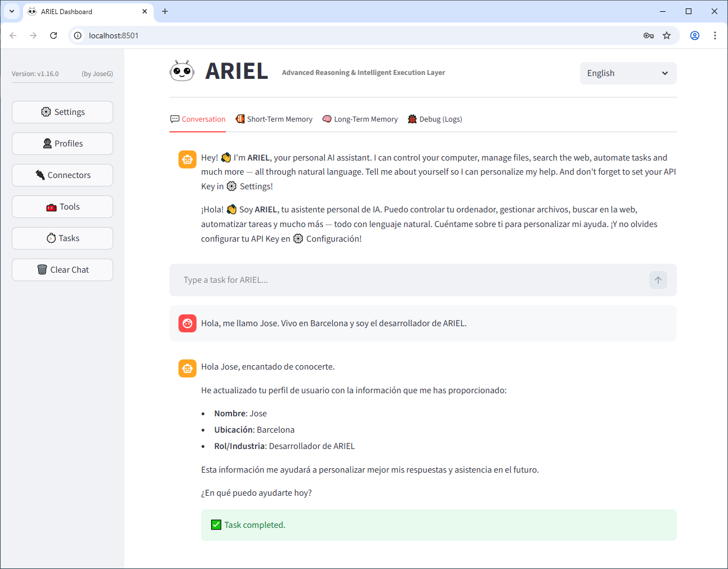
Task: Open the Profiles panel
Action: tap(62, 143)
